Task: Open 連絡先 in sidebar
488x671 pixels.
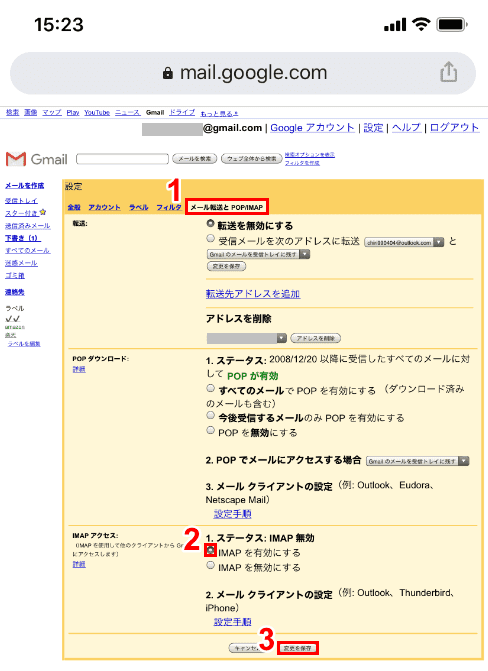Action: point(15,292)
